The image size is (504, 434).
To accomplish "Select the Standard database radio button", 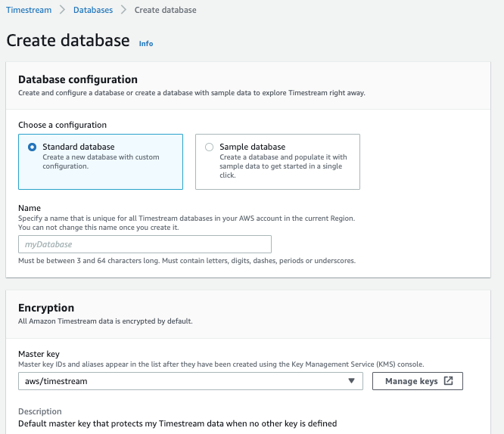I will 32,147.
